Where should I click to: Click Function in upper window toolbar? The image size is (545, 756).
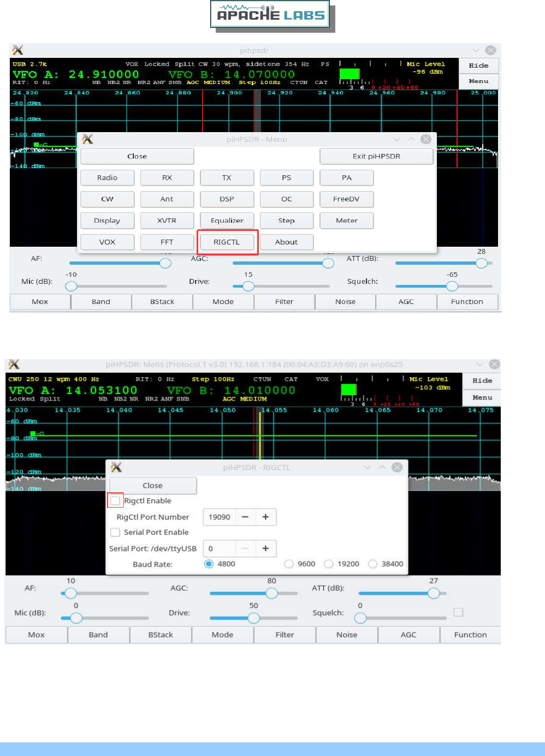467,301
